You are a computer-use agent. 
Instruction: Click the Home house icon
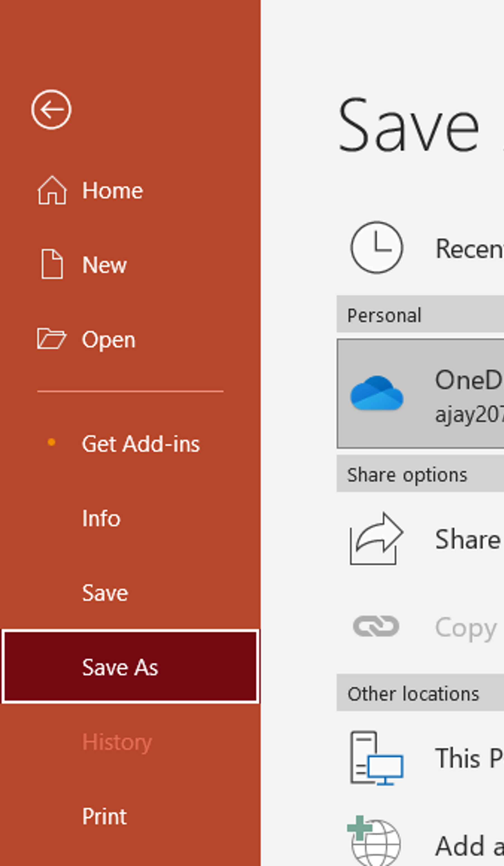tap(52, 190)
